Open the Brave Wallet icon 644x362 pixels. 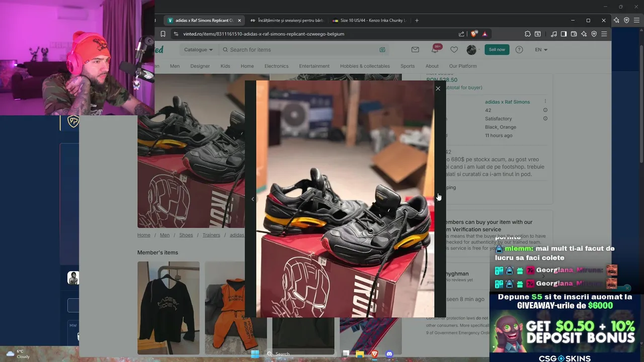pyautogui.click(x=574, y=34)
